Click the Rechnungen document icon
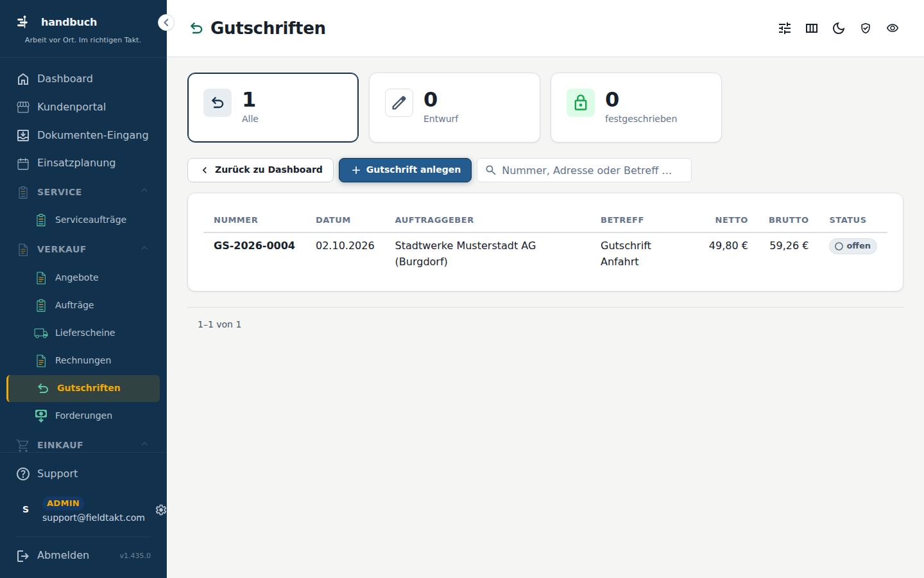This screenshot has width=924, height=578. pyautogui.click(x=41, y=360)
